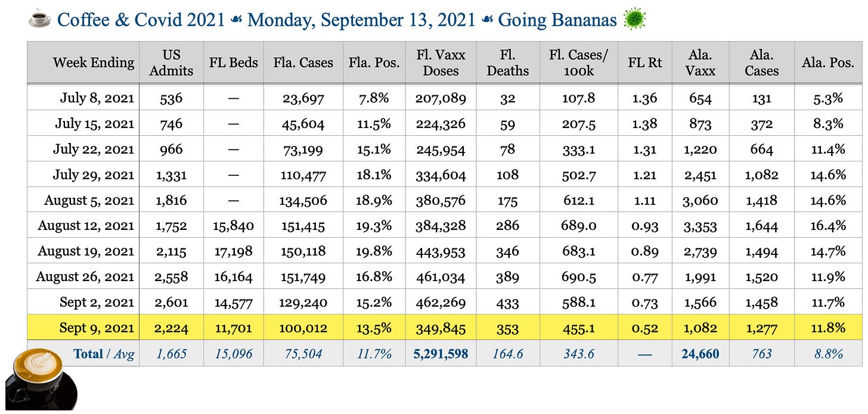868x414 pixels.
Task: Click the Fl. Deaths column header
Action: tap(508, 63)
